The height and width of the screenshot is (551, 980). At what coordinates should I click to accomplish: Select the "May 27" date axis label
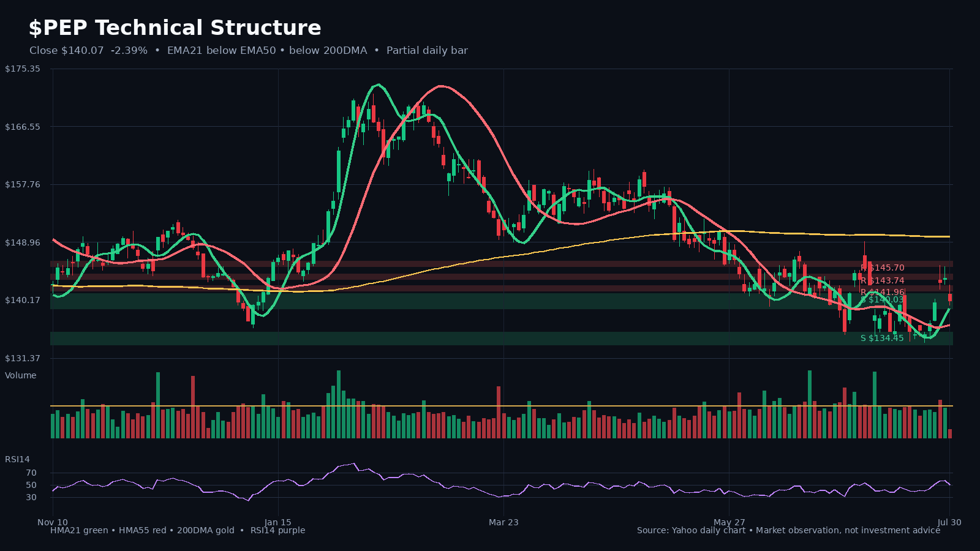pos(729,522)
